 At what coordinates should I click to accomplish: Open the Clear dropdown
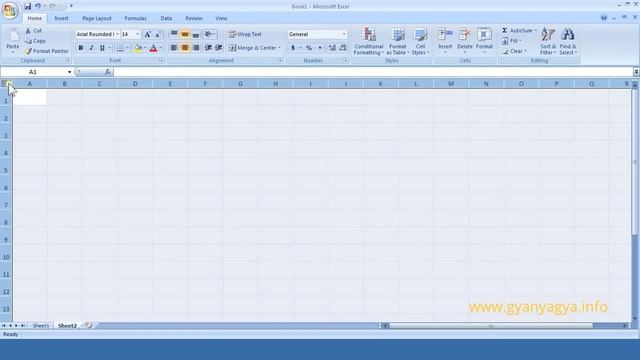click(514, 51)
